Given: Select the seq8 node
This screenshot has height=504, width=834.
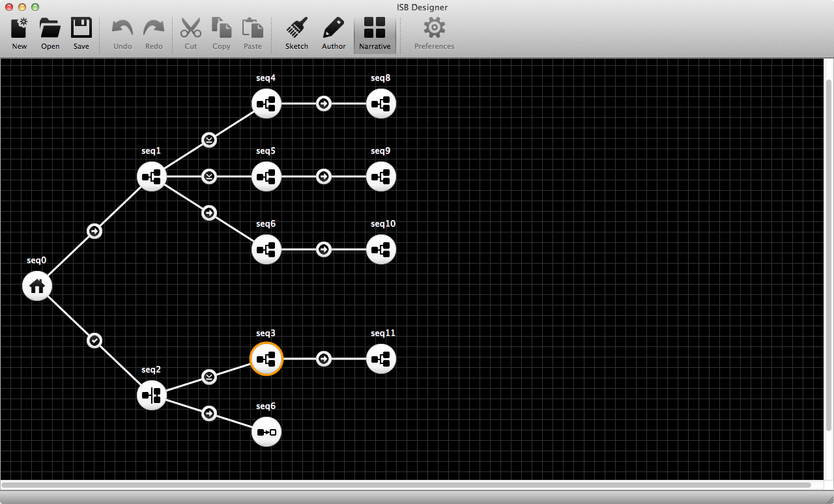Looking at the screenshot, I should 381,104.
